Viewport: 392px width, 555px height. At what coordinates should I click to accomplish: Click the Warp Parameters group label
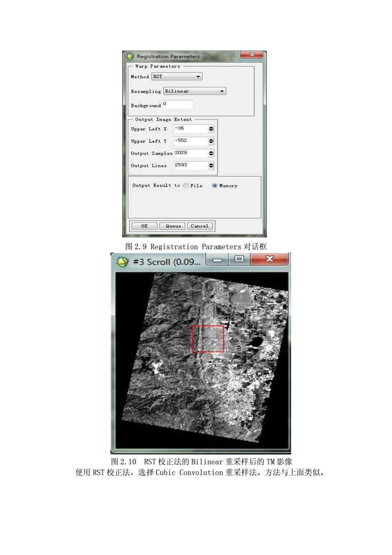tap(158, 66)
